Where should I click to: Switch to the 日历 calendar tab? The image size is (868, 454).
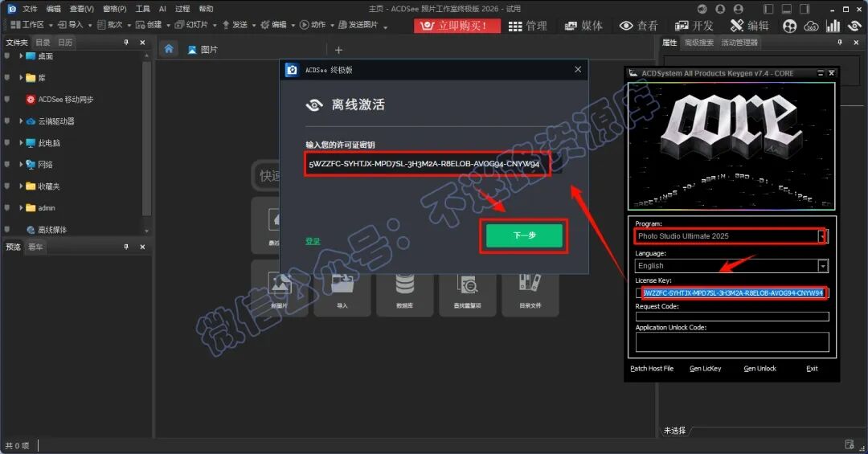point(65,43)
